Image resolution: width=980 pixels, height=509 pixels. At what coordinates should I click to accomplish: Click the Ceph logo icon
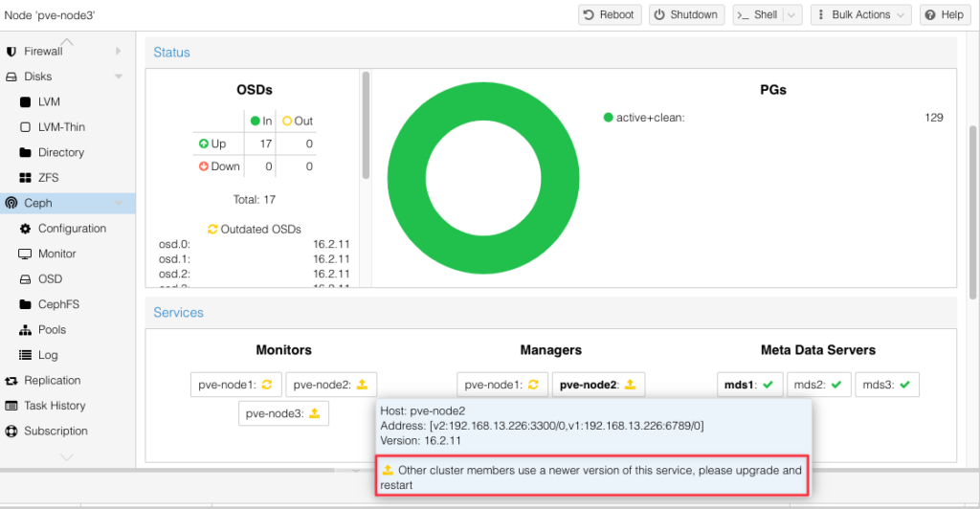11,203
